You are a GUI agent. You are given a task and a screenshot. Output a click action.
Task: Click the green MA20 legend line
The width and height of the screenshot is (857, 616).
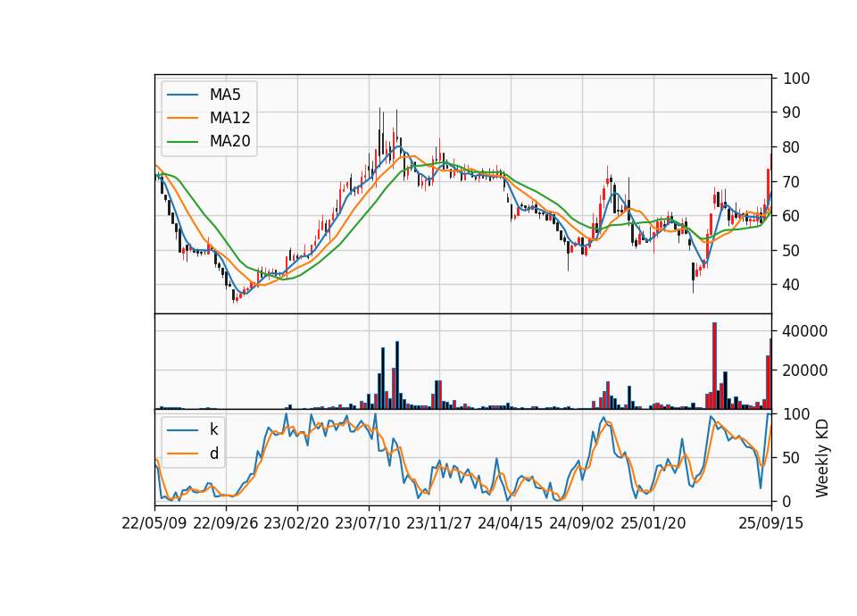[x=182, y=142]
